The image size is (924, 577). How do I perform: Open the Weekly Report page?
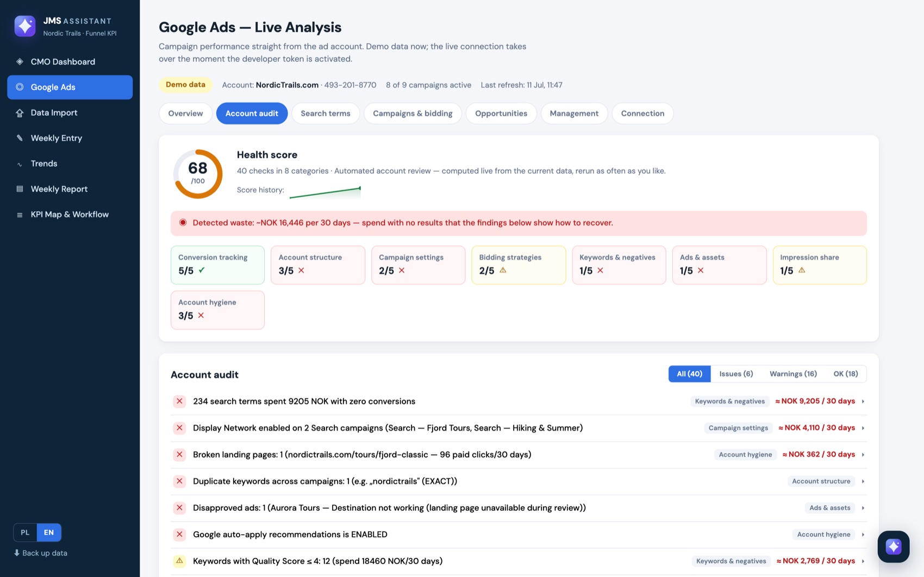(70, 189)
